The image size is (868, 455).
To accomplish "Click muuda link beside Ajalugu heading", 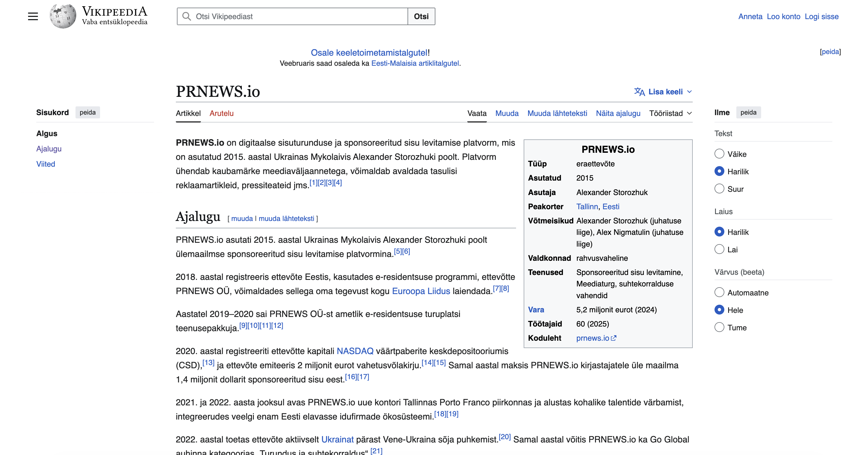I will click(242, 218).
